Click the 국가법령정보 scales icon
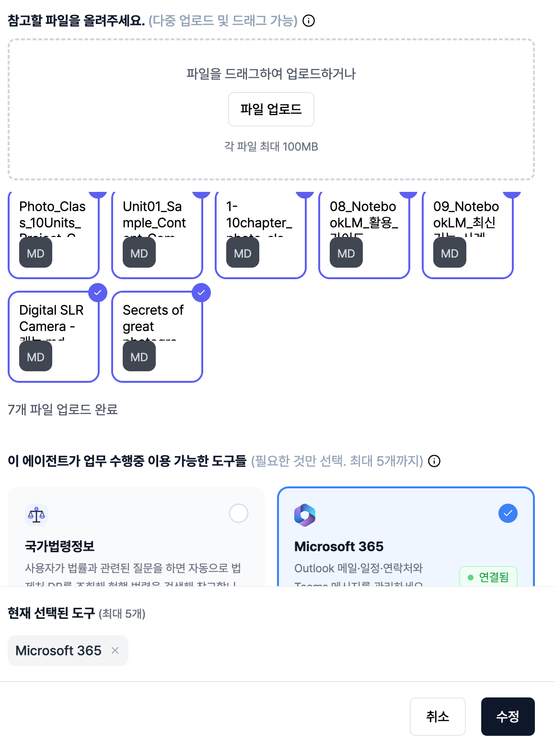Image resolution: width=555 pixels, height=756 pixels. [36, 515]
